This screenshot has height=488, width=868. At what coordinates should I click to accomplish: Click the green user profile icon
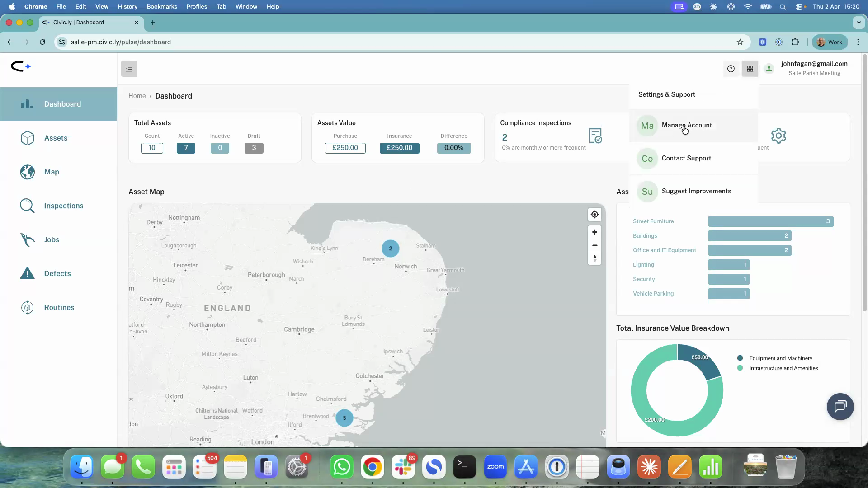click(769, 69)
